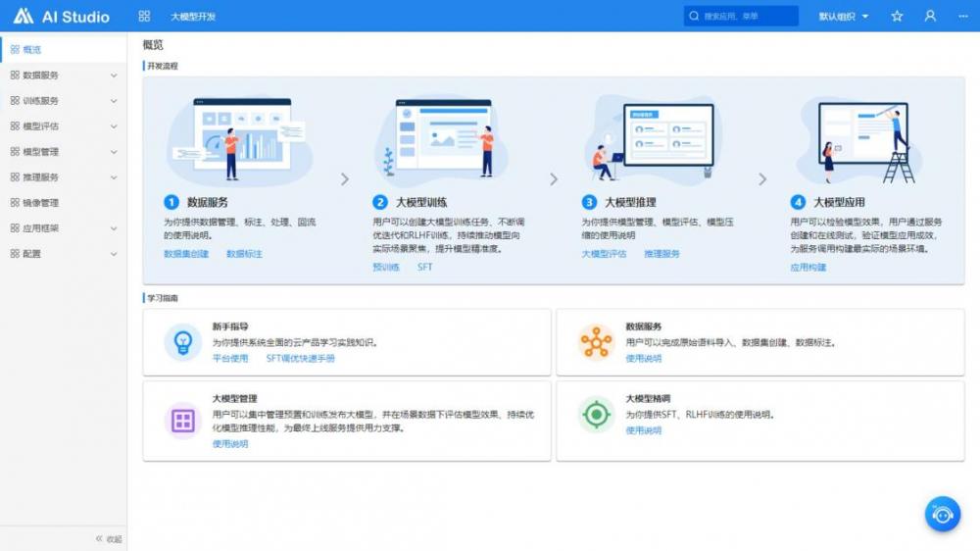The image size is (980, 551).
Task: Click the purple 大模型管理 grid icon
Action: point(182,421)
